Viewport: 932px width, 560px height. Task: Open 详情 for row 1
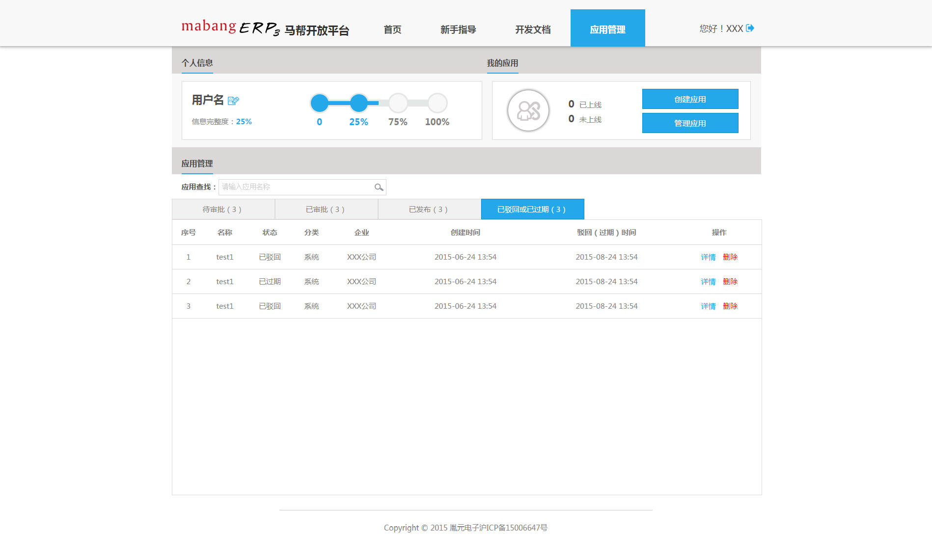(x=708, y=257)
